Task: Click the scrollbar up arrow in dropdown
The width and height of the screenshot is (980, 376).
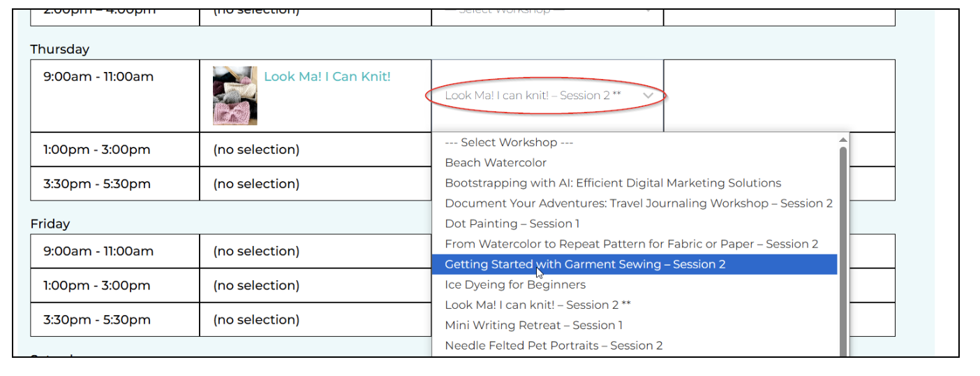Action: coord(842,140)
